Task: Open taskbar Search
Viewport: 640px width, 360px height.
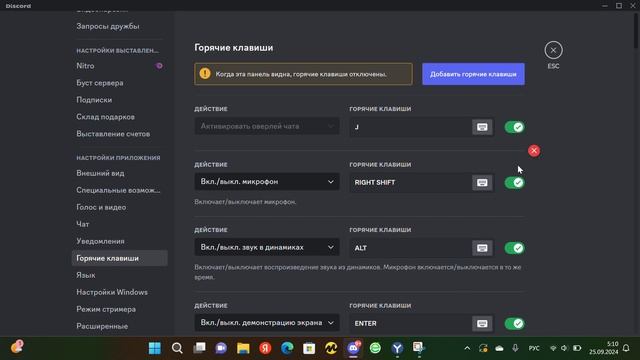Action: click(177, 348)
